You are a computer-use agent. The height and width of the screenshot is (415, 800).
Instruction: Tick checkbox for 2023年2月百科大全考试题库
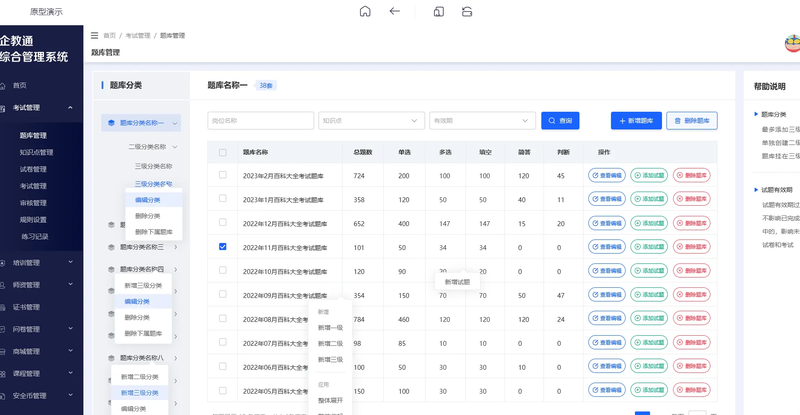(222, 175)
